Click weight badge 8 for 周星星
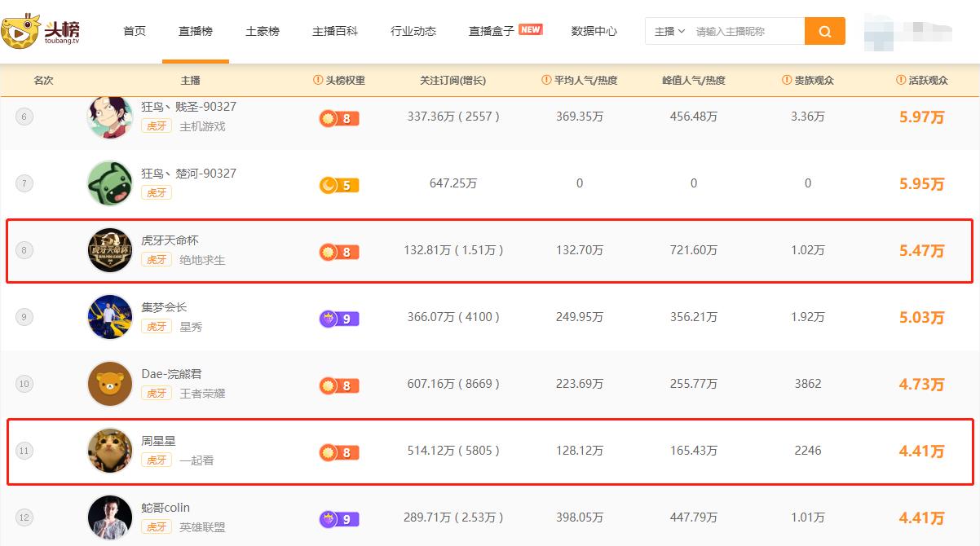 point(338,452)
